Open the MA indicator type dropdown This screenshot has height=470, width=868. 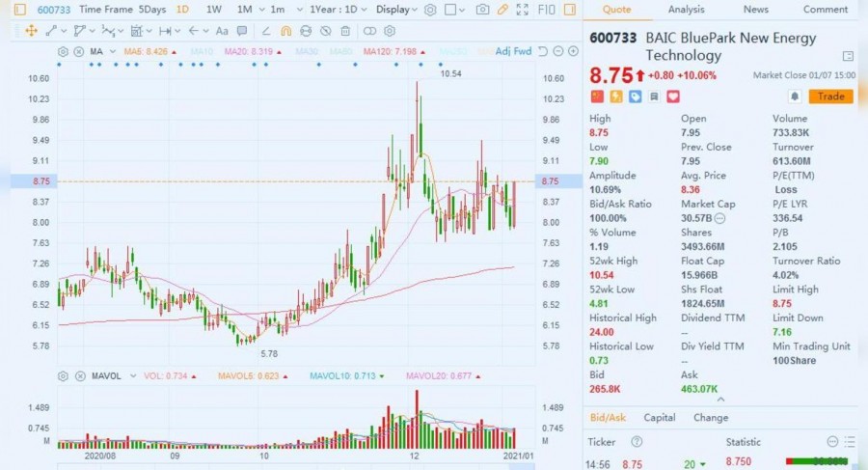click(x=113, y=51)
